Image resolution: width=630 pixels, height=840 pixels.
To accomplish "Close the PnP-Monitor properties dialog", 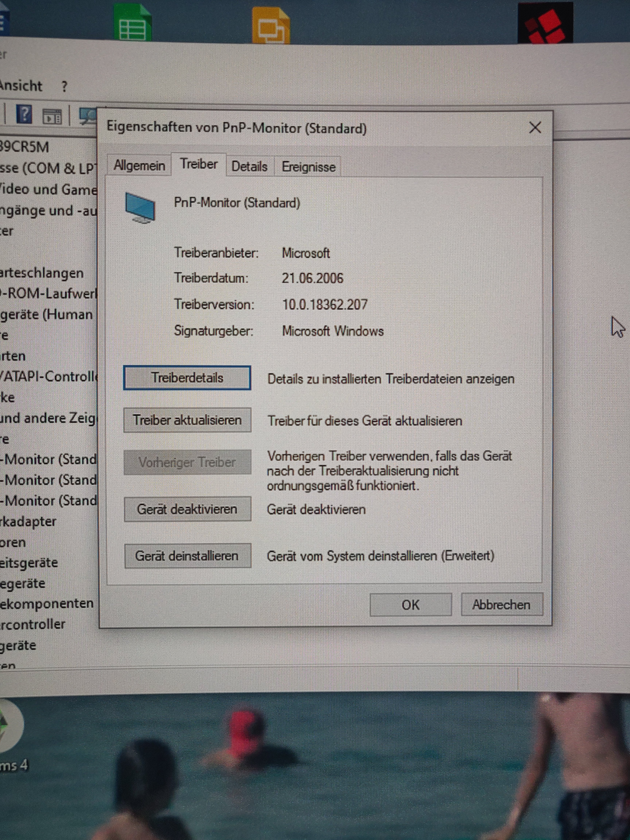I will click(x=535, y=128).
